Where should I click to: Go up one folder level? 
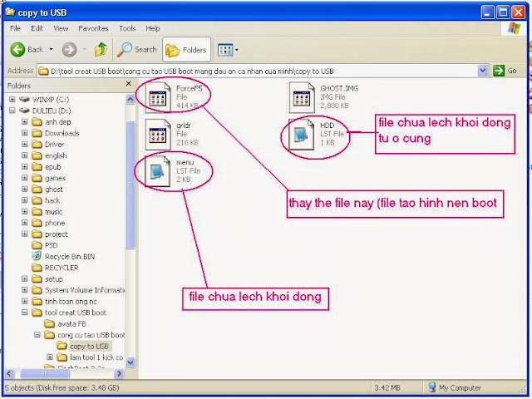(x=101, y=50)
